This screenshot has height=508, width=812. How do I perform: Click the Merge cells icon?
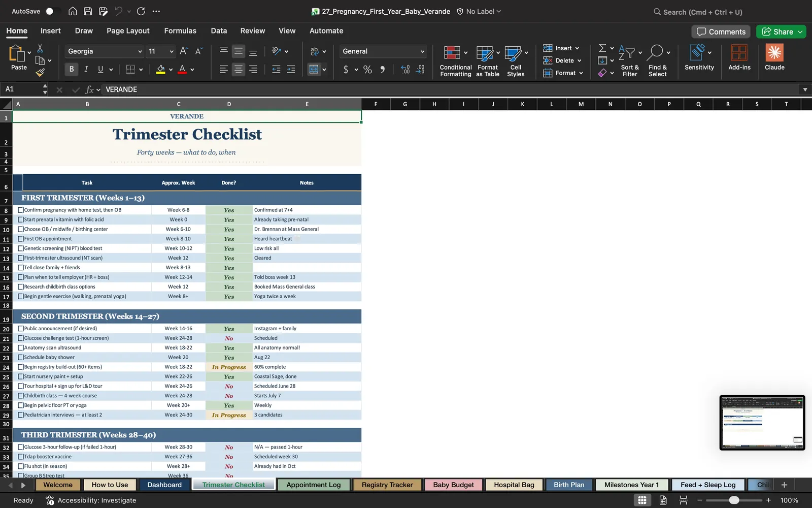point(314,70)
